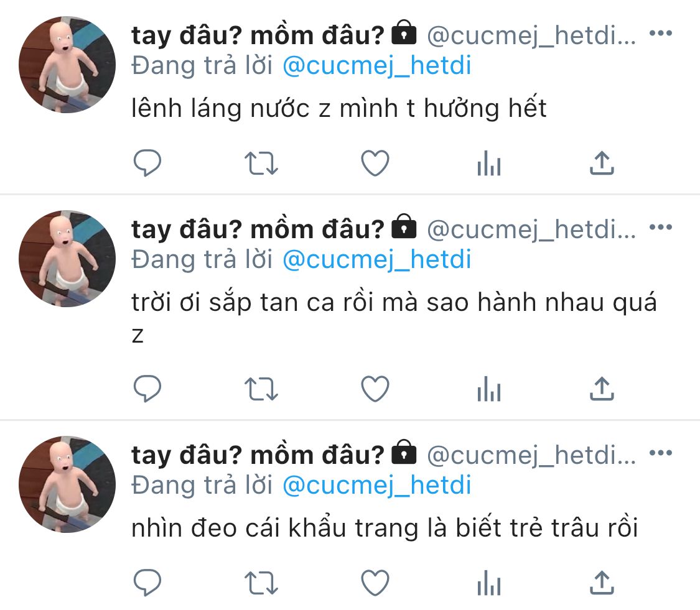The width and height of the screenshot is (700, 610).
Task: View analytics for 'lênh láng nước' tweet
Action: [488, 164]
